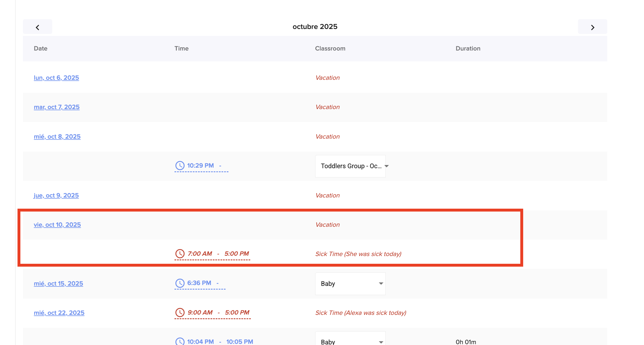The height and width of the screenshot is (345, 644).
Task: Edit the 10:05 PM end time entry
Action: tap(239, 342)
